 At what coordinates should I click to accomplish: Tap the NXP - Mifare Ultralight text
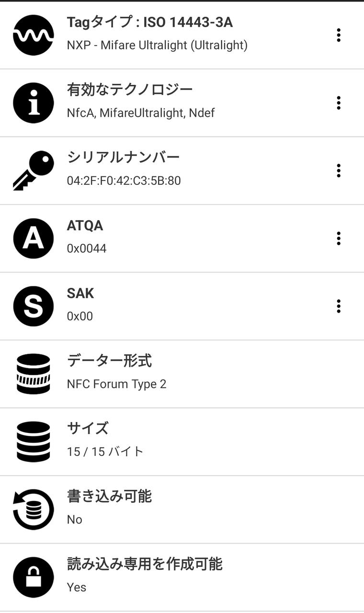pos(157,45)
